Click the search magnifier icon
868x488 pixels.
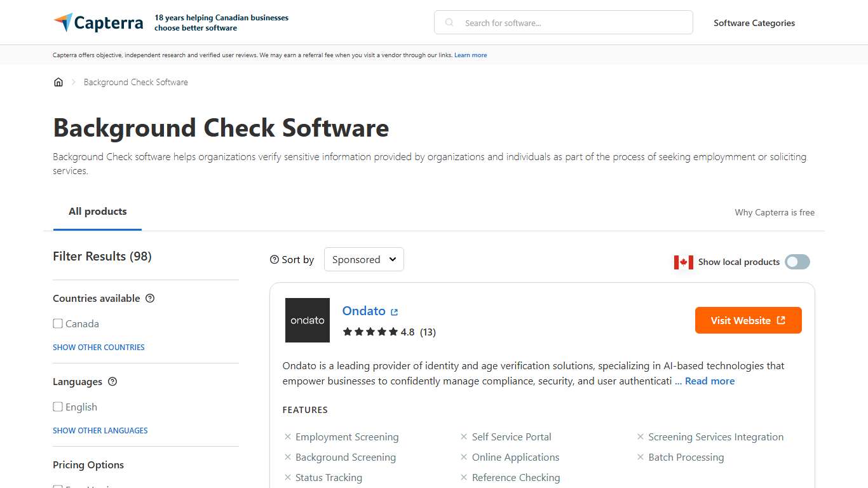click(449, 22)
